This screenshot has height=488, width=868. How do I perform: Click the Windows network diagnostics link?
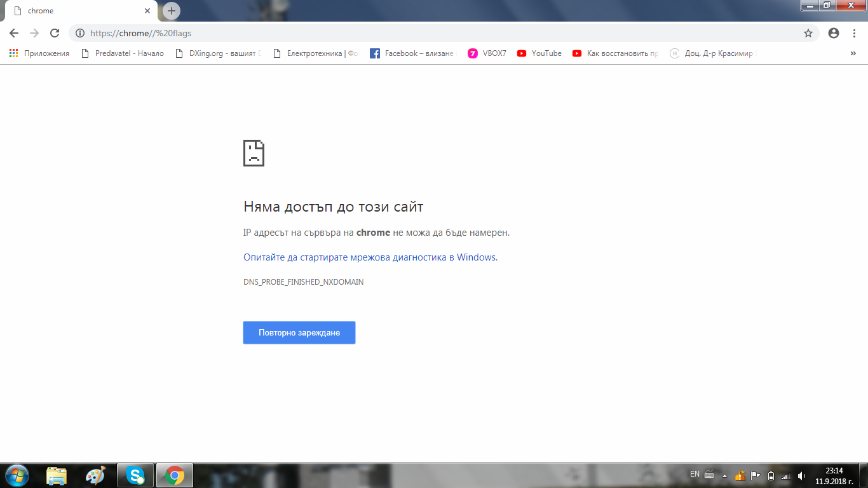click(x=370, y=257)
